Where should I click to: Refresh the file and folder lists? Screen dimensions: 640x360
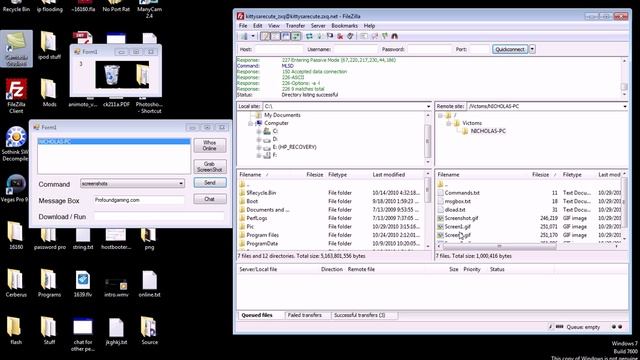click(309, 36)
